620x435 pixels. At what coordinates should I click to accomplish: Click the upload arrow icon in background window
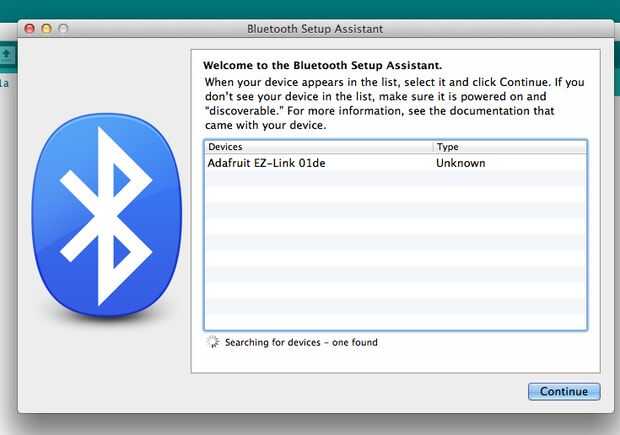pyautogui.click(x=6, y=54)
